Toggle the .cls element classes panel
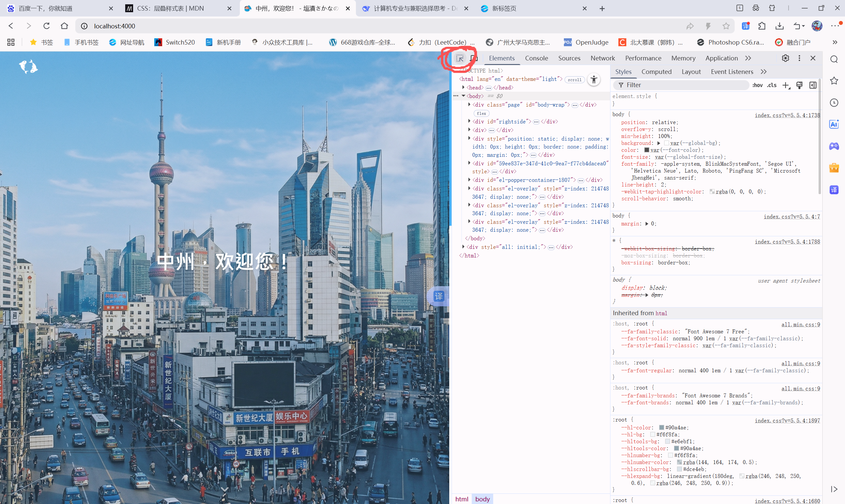845x504 pixels. (x=772, y=85)
